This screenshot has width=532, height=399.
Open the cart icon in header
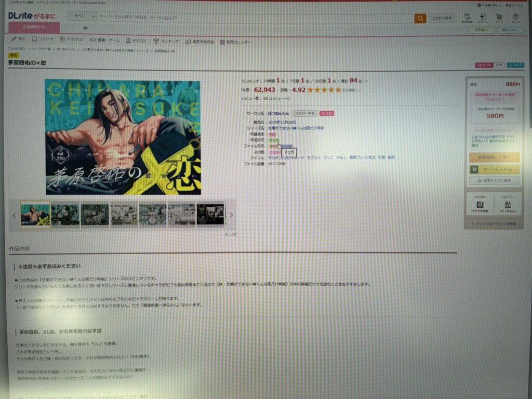[x=499, y=18]
